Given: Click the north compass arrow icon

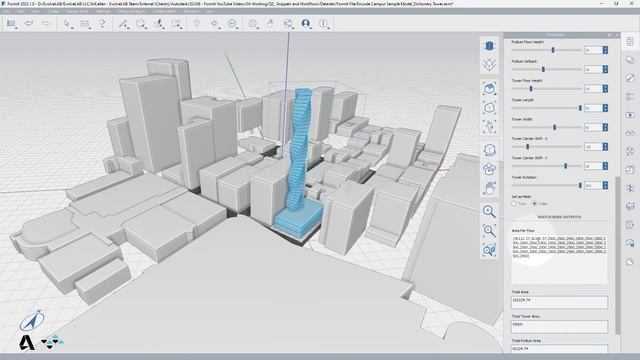Looking at the screenshot, I should coord(32,321).
